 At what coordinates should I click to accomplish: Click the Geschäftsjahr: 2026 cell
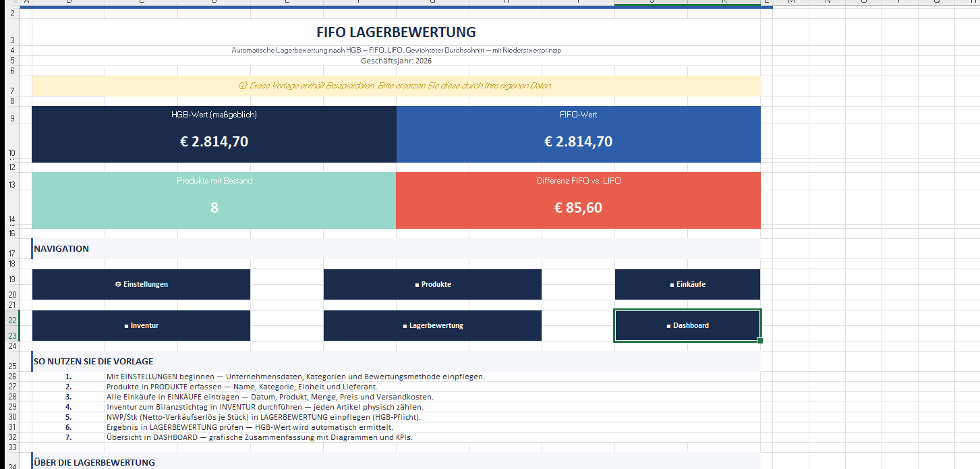click(x=396, y=61)
